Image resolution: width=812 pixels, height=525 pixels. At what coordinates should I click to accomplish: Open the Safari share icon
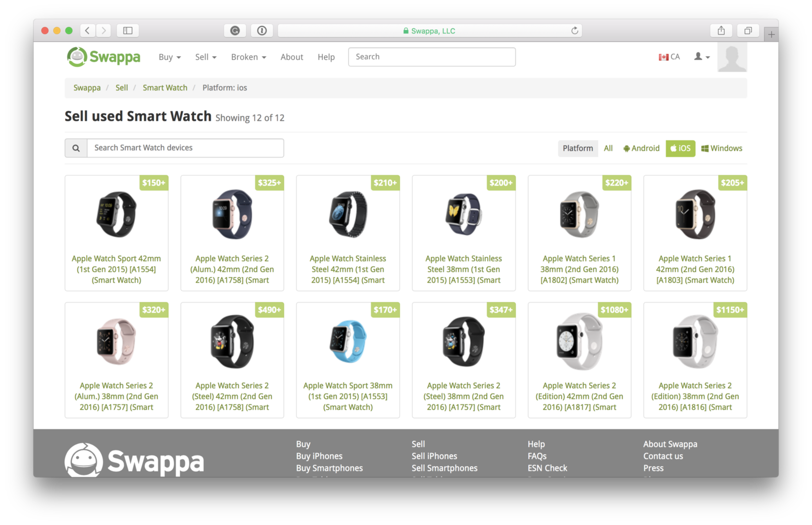[x=721, y=30]
